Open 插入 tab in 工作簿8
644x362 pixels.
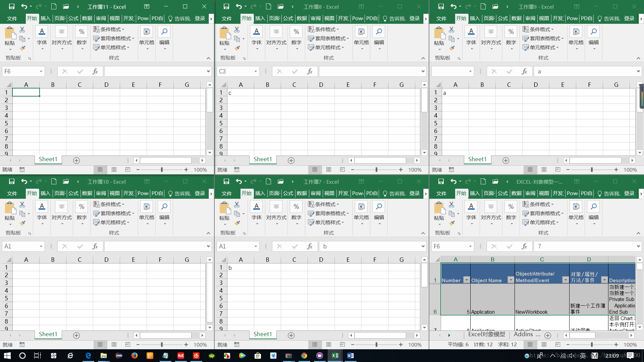tap(260, 18)
